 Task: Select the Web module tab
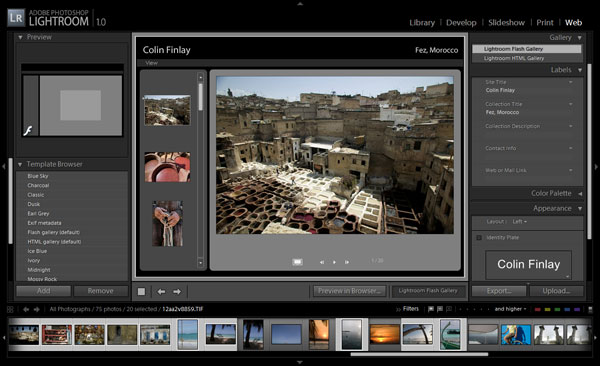click(574, 23)
